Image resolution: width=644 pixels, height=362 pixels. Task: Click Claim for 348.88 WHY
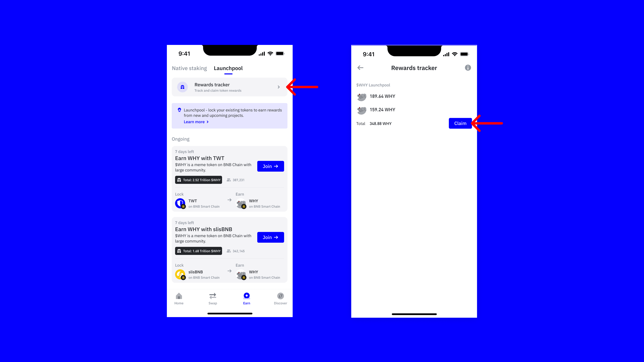click(460, 123)
